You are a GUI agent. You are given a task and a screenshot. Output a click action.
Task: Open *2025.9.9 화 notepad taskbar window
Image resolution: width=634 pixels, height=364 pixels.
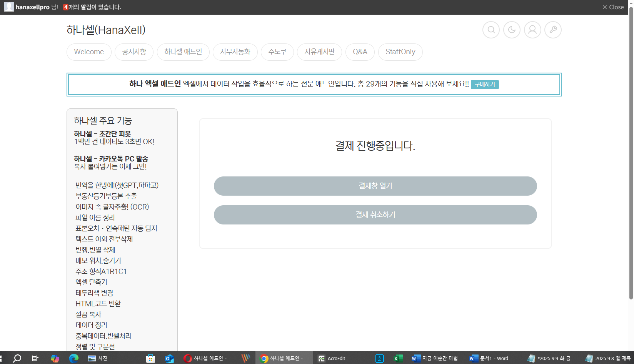551,358
